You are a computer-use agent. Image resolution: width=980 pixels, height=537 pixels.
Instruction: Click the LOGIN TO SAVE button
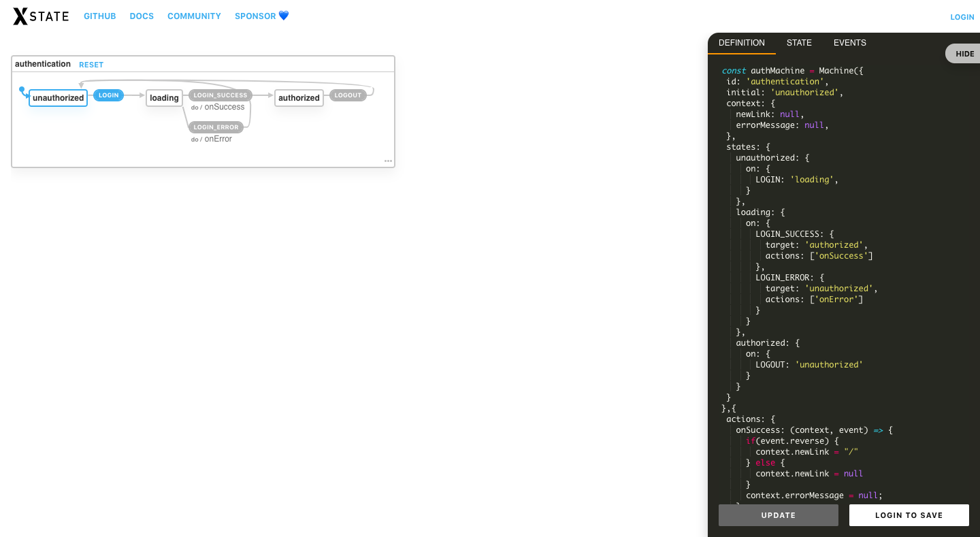(909, 515)
